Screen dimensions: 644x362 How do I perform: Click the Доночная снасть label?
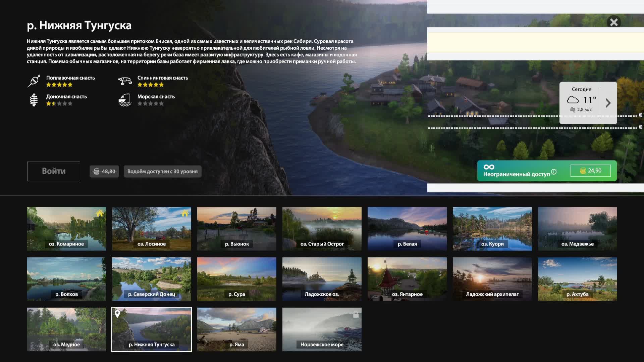(x=66, y=97)
